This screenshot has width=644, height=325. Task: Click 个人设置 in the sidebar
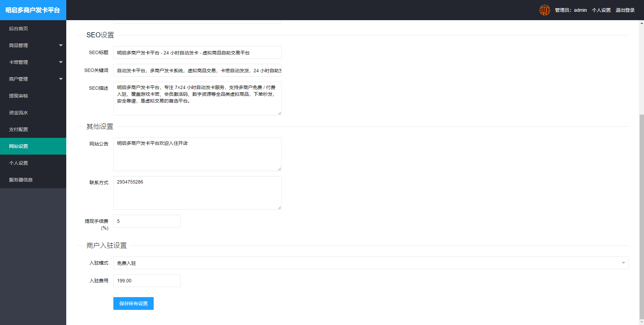pos(19,163)
